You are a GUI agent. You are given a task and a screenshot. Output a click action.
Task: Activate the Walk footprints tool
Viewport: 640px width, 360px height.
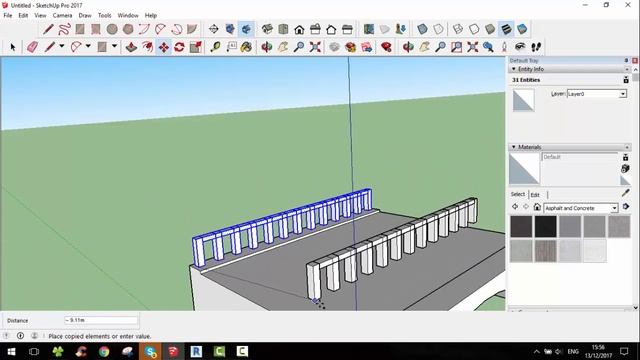536,47
